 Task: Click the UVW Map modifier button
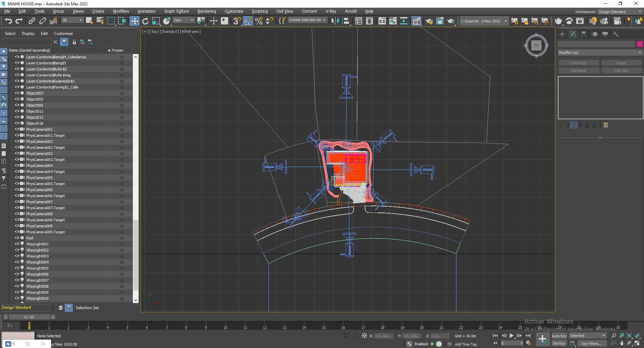tap(579, 63)
